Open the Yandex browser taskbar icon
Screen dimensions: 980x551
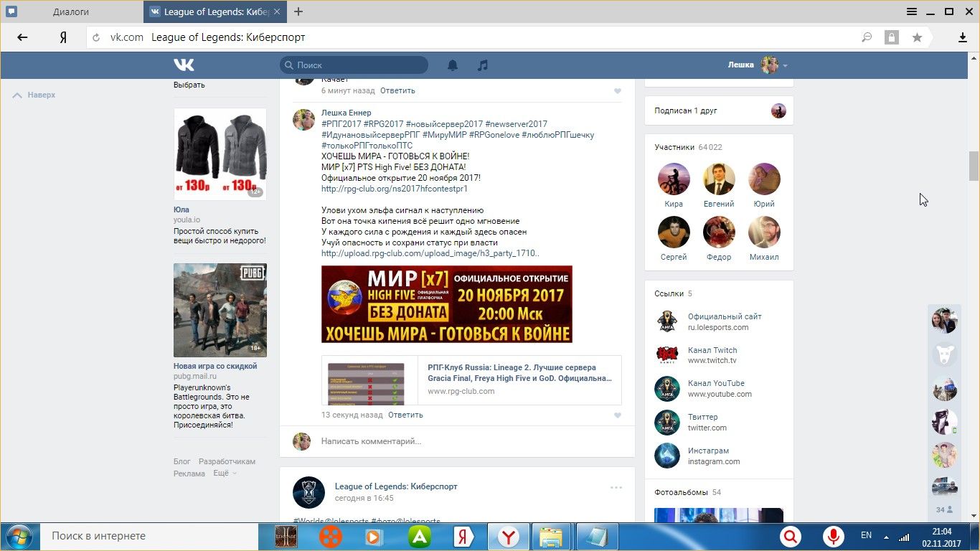509,537
